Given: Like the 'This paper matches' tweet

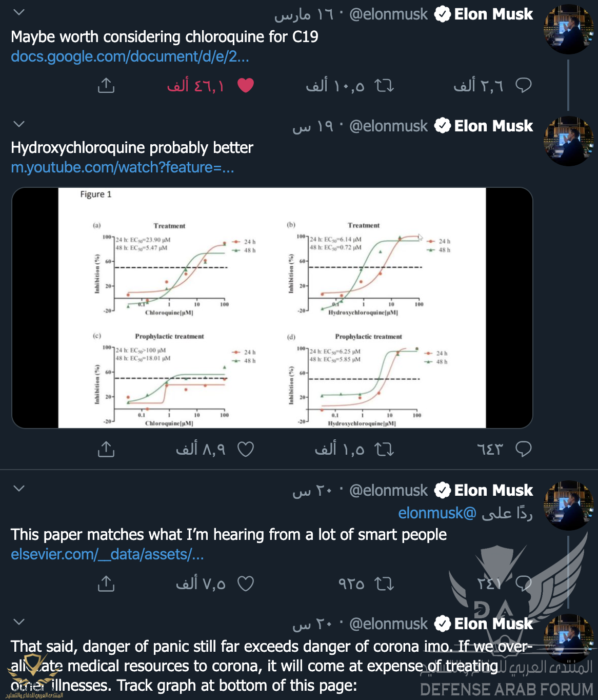Looking at the screenshot, I should click(x=246, y=584).
